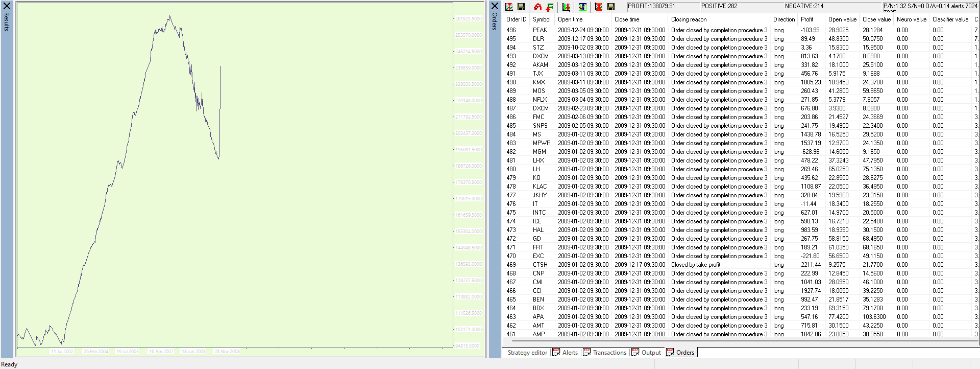Click the green F with red plus icon

550,7
